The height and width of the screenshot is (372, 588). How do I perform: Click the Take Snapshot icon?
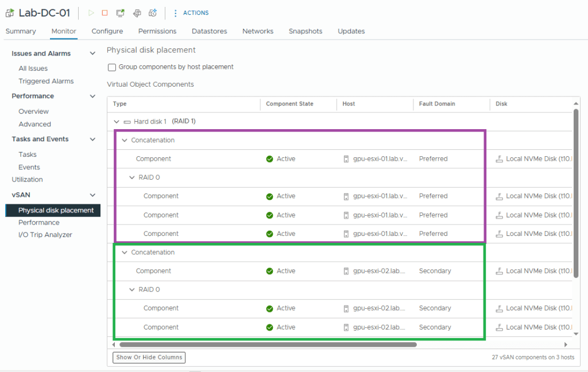153,13
